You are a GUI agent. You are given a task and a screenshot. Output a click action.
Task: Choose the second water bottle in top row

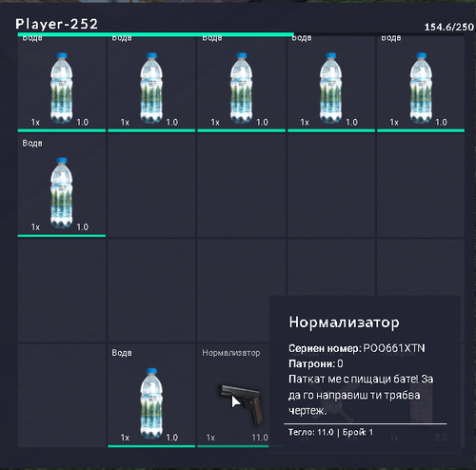[151, 88]
